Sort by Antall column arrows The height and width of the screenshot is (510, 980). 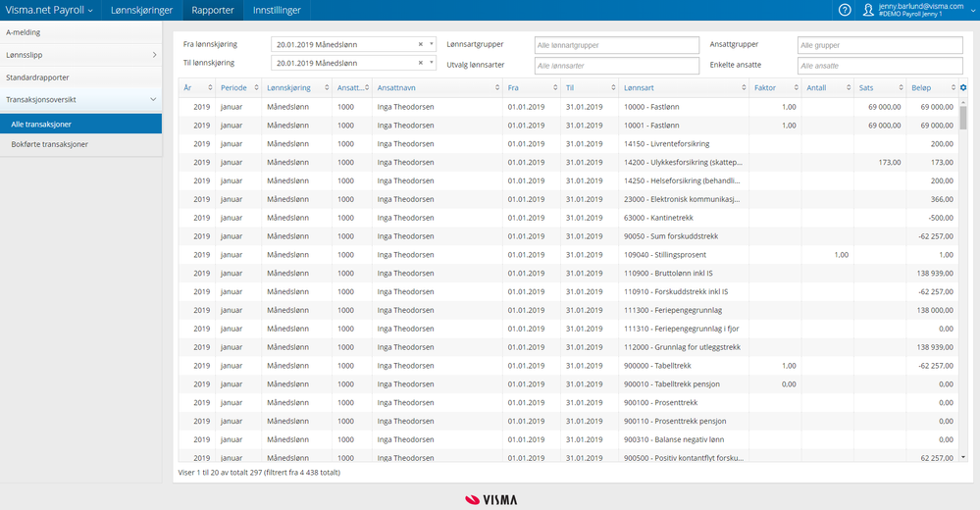849,87
